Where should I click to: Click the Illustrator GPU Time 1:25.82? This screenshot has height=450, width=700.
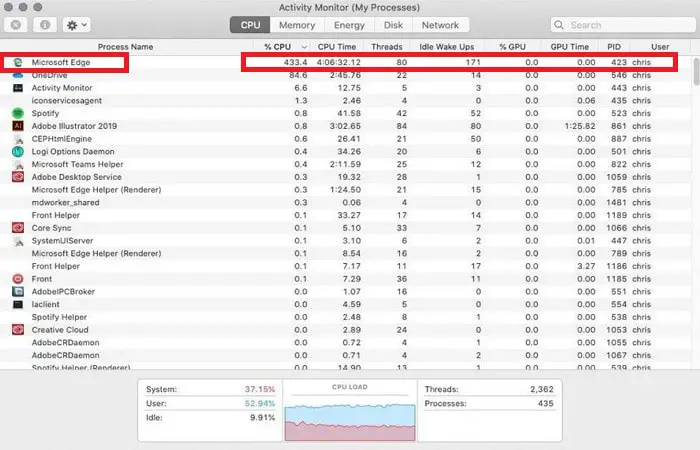tap(579, 126)
